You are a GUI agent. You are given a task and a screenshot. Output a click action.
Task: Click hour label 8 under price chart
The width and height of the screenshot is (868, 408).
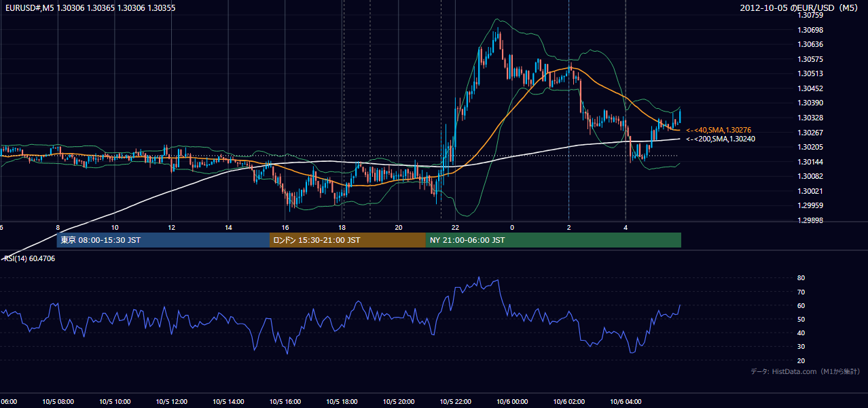pyautogui.click(x=58, y=227)
